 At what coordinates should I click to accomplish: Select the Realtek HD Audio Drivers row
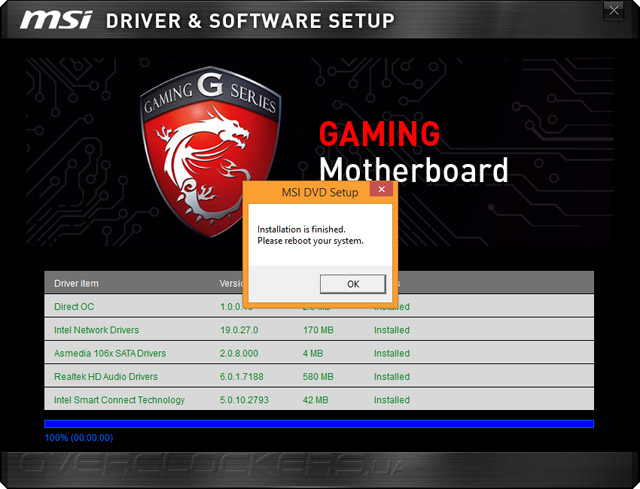(319, 376)
